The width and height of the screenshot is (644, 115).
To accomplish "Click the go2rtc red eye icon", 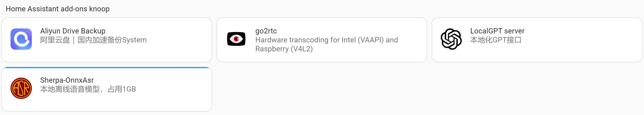I will click(x=236, y=39).
